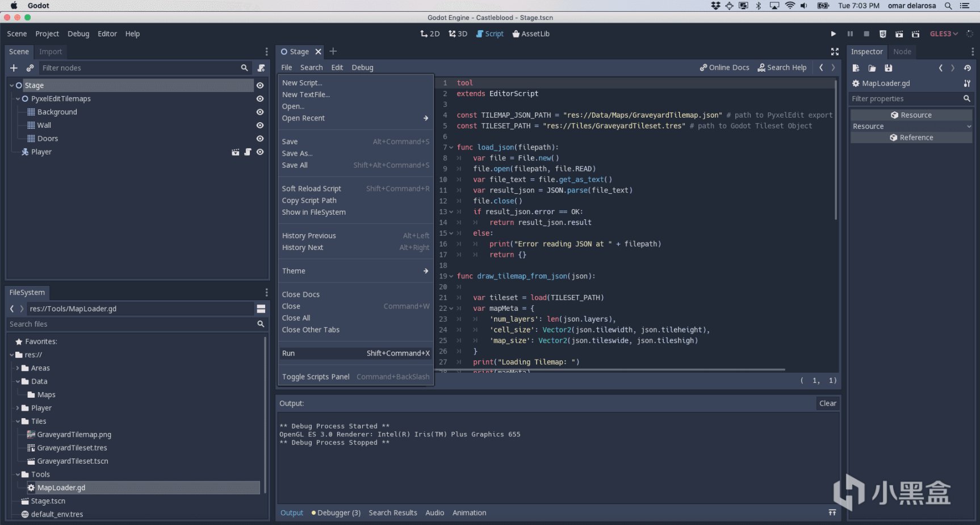Hide the Background tilemap node
This screenshot has width=980, height=525.
point(260,113)
